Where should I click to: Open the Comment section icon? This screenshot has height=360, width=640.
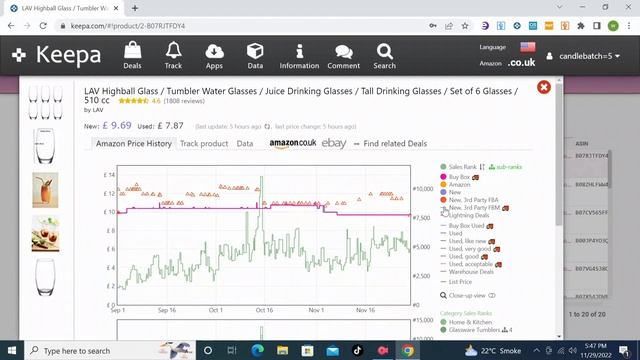pos(343,55)
